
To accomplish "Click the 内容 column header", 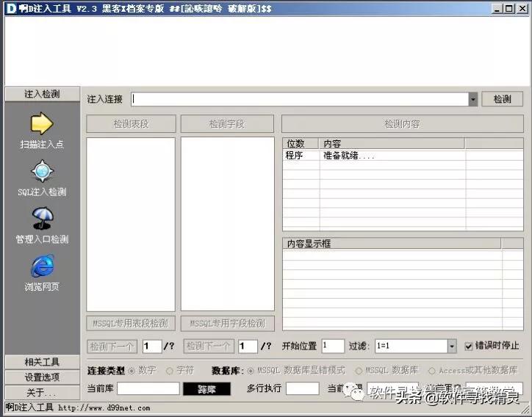I will coord(392,143).
